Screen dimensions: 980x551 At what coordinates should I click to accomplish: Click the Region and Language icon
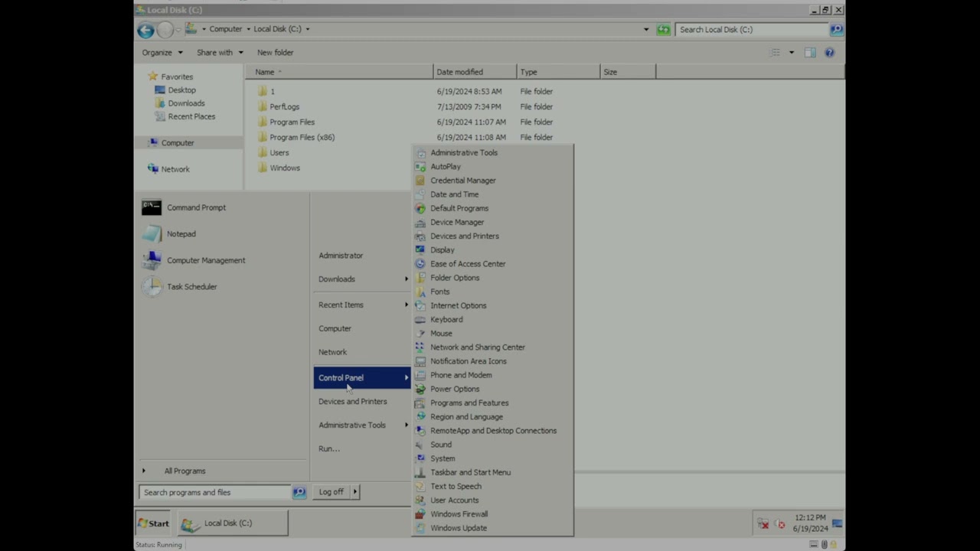[x=420, y=416]
